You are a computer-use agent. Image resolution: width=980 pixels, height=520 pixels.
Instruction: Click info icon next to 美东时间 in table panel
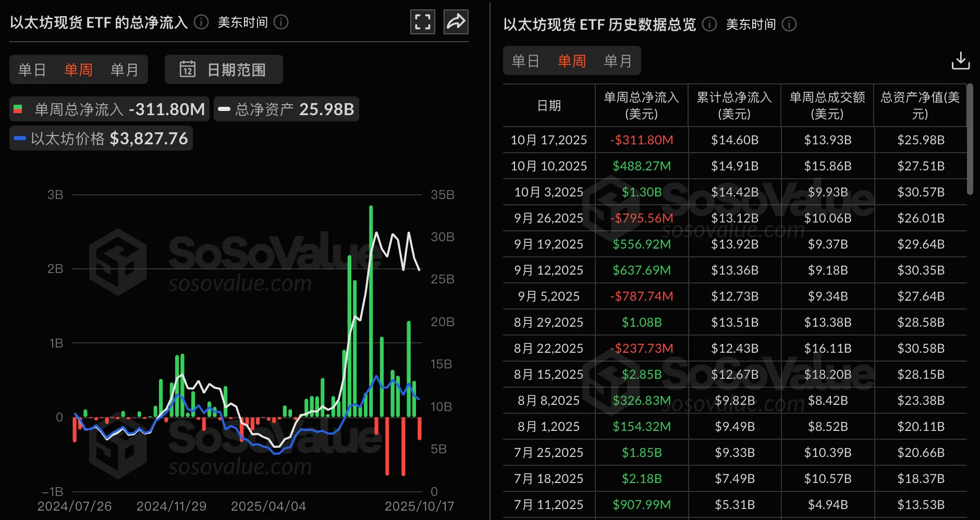coord(790,24)
